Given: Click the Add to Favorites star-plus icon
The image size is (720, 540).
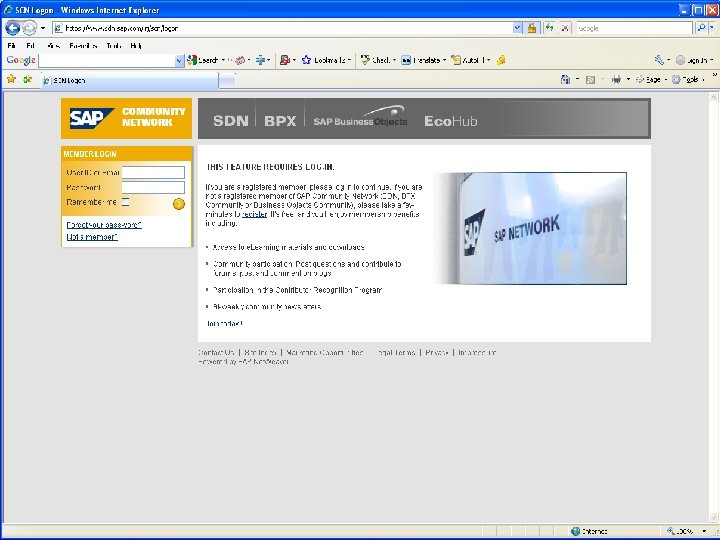Looking at the screenshot, I should [x=28, y=79].
